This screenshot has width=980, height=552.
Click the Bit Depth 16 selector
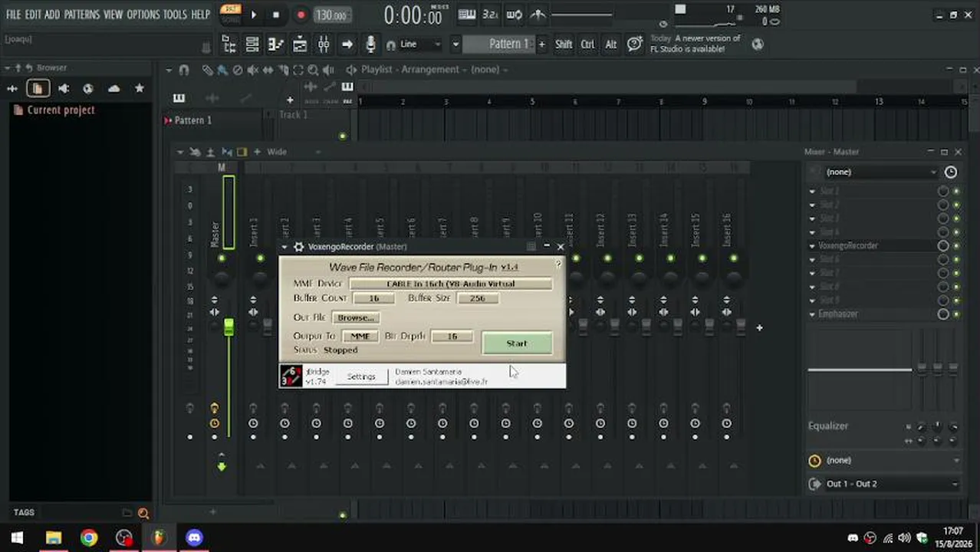(x=452, y=336)
